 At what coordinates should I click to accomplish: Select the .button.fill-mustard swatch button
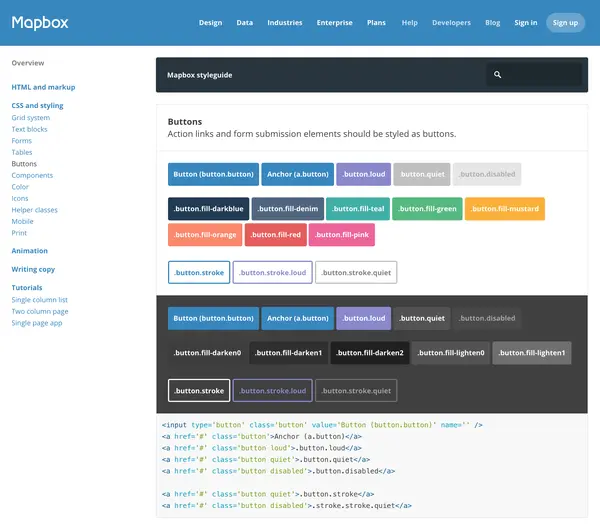click(x=505, y=209)
